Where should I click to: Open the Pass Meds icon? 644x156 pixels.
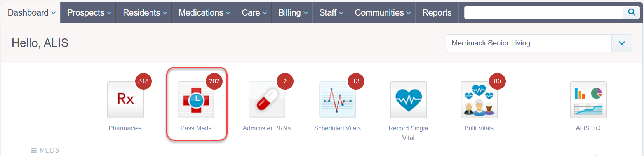coord(196,100)
